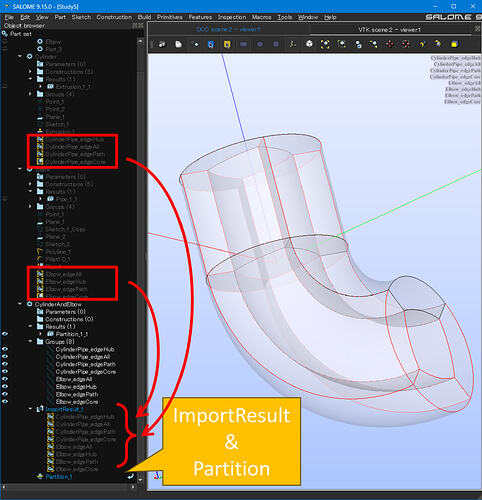Expand the Partition_1_1 result arrow
Image resolution: width=482 pixels, height=500 pixels.
pyautogui.click(x=41, y=334)
